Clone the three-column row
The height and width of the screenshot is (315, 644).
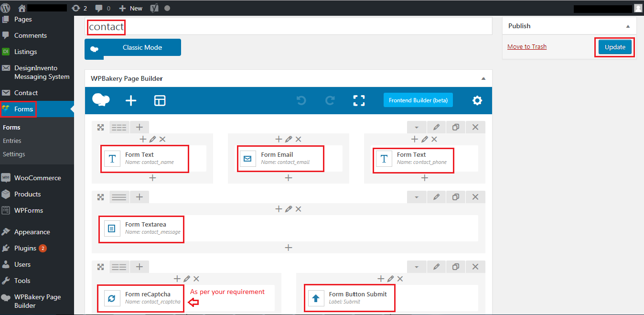(x=456, y=127)
